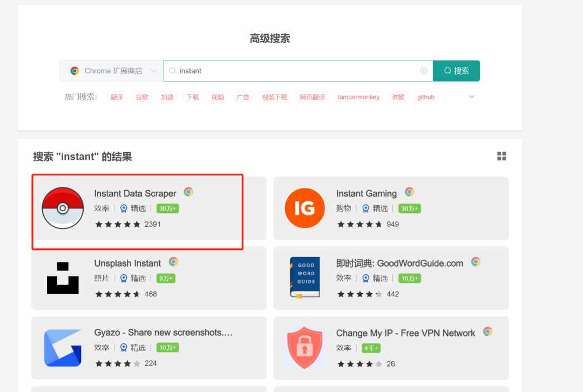
Task: Click the Chrome logo in store selector
Action: point(74,71)
